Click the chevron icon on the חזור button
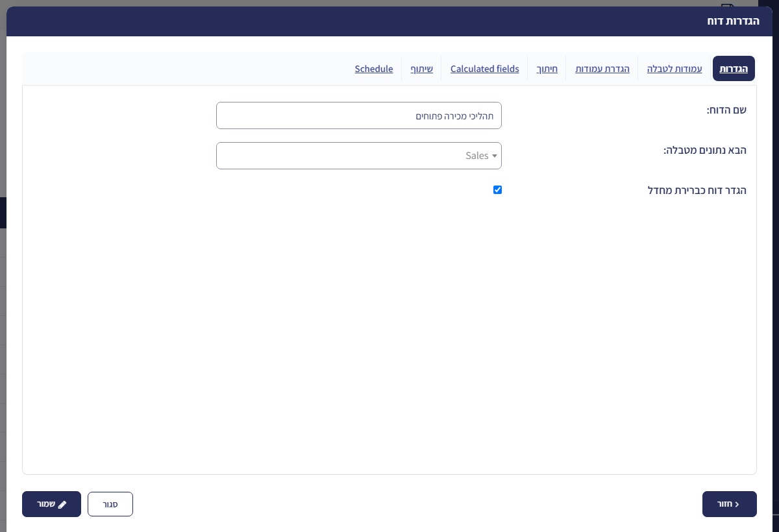The width and height of the screenshot is (779, 532). click(x=737, y=504)
